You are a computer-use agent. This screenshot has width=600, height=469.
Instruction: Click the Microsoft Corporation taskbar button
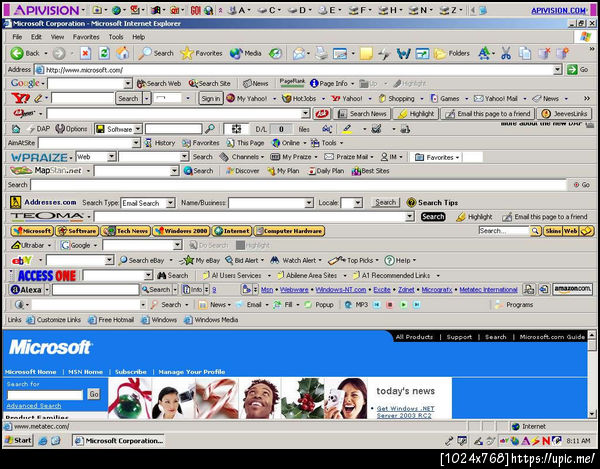point(119,441)
